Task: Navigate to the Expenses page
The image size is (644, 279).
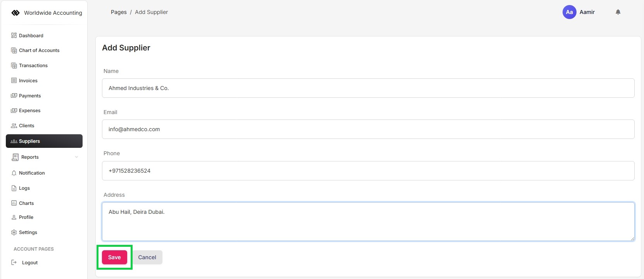Action: pos(30,111)
